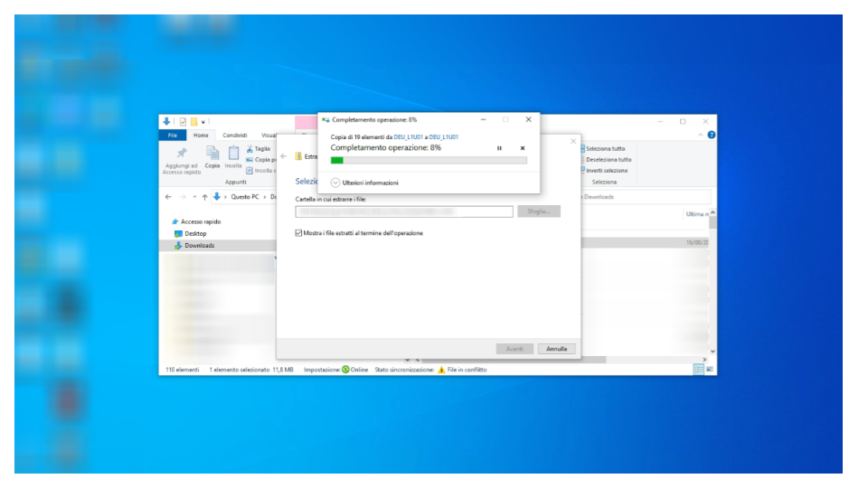Click Questo PC in address bar

[x=245, y=197]
